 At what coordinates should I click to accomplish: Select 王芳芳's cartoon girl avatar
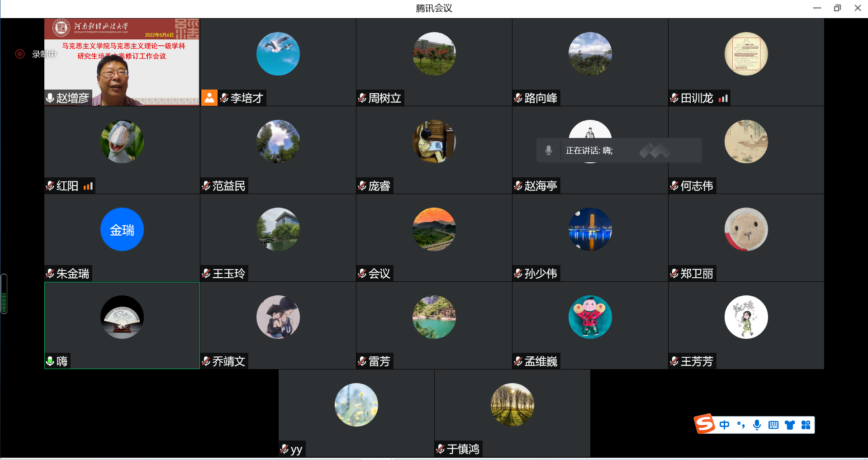pyautogui.click(x=746, y=317)
